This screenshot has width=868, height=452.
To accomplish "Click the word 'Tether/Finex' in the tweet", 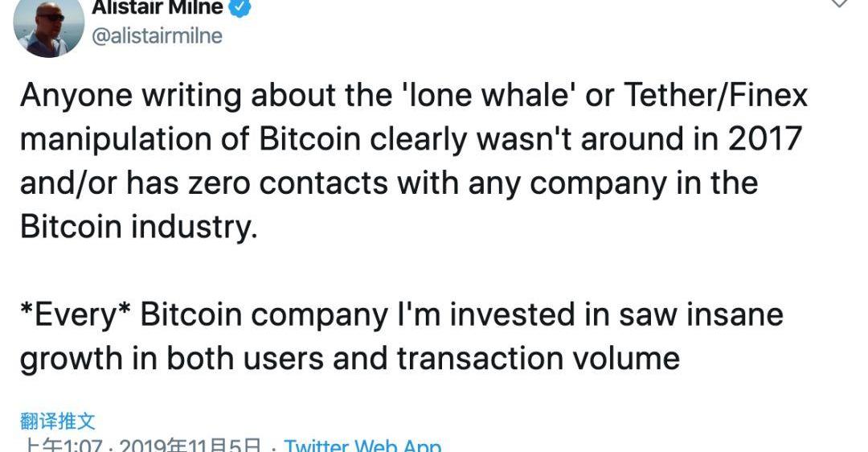I will click(x=716, y=95).
